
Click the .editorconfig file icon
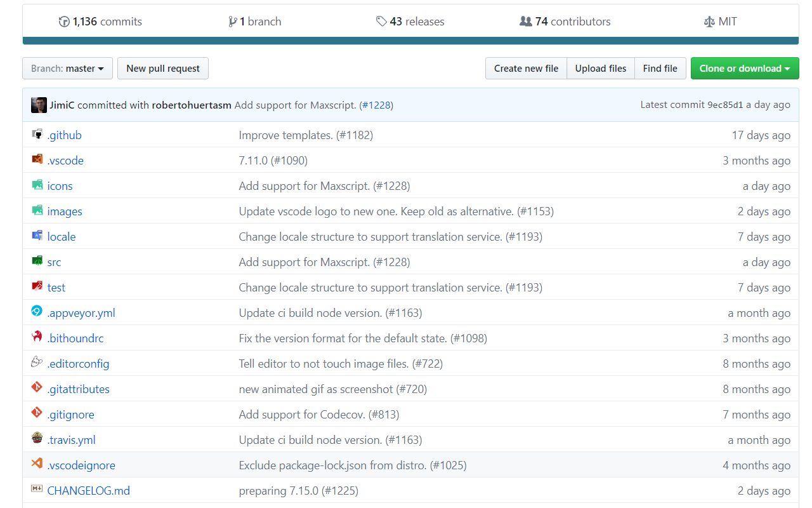[37, 362]
